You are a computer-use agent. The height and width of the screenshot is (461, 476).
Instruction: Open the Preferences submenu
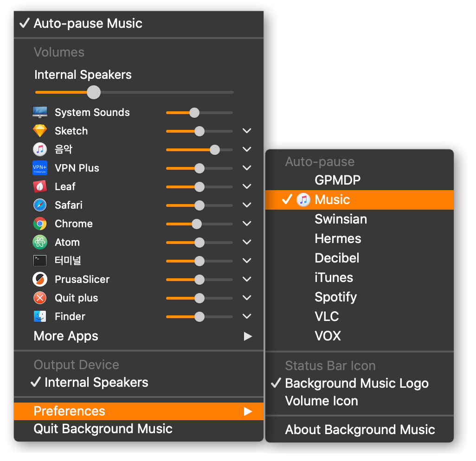point(138,411)
